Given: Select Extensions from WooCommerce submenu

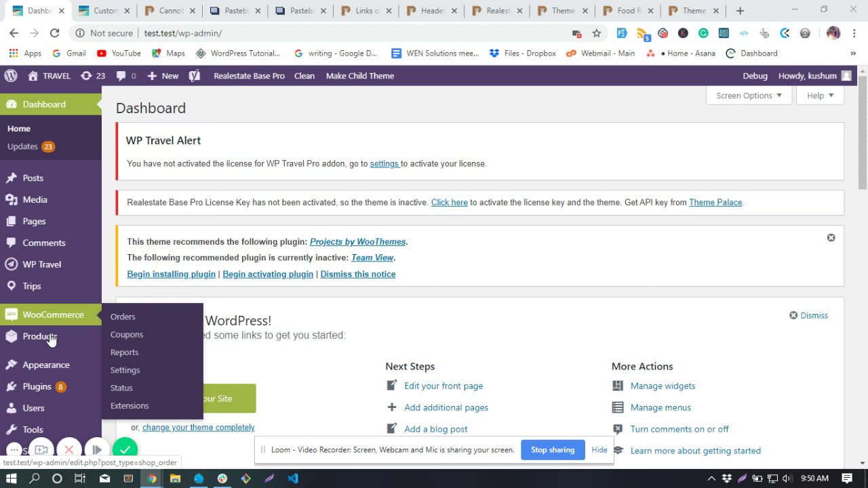Looking at the screenshot, I should coord(130,405).
